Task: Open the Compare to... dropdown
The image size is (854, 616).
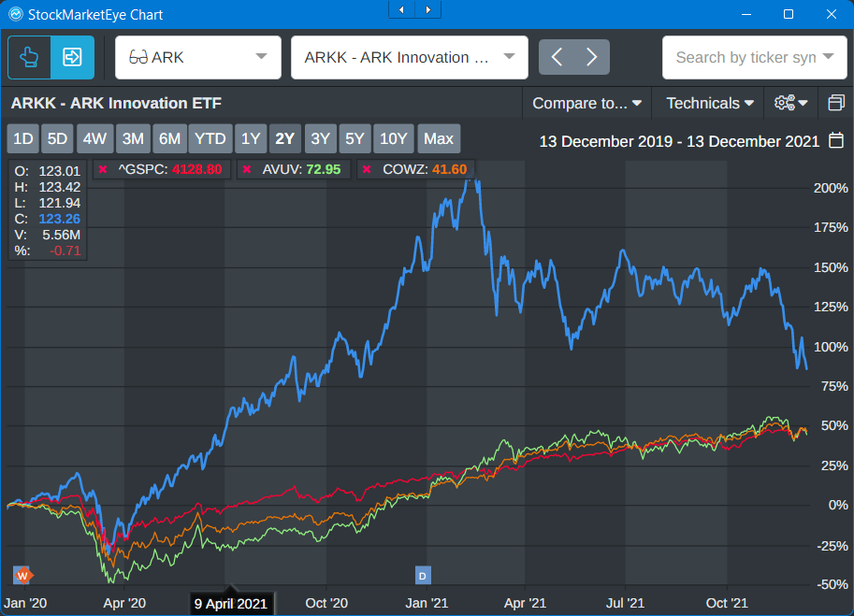Action: coord(586,103)
